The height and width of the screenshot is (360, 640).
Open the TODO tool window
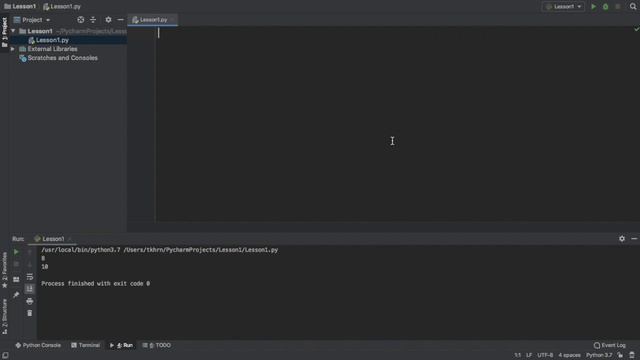pyautogui.click(x=157, y=345)
